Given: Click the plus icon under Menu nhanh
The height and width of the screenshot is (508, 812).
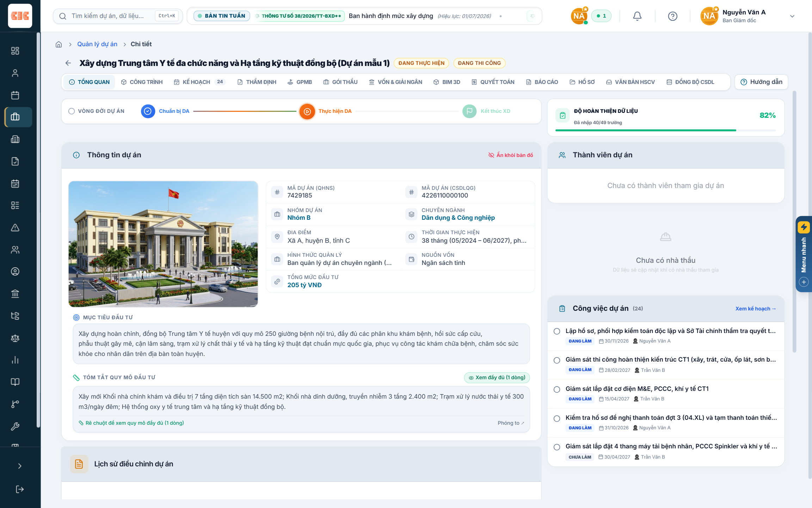Looking at the screenshot, I should 804,282.
